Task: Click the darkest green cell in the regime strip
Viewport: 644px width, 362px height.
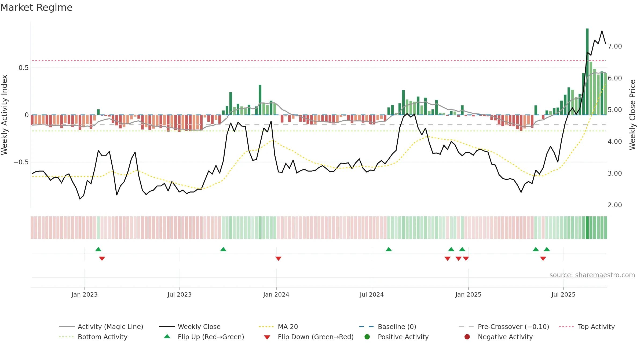Action: coord(587,228)
